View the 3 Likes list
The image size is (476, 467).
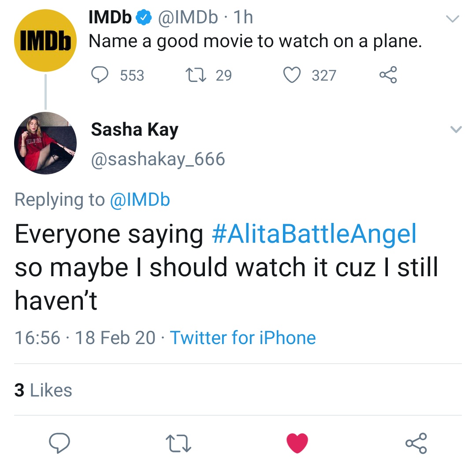43,390
